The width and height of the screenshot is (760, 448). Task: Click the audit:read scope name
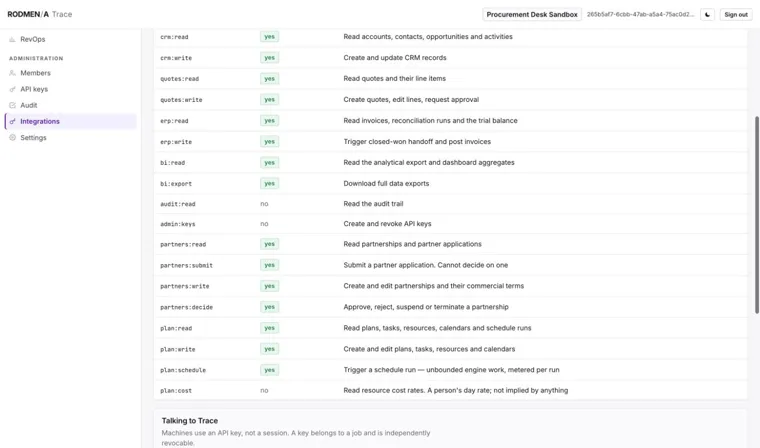coord(178,204)
